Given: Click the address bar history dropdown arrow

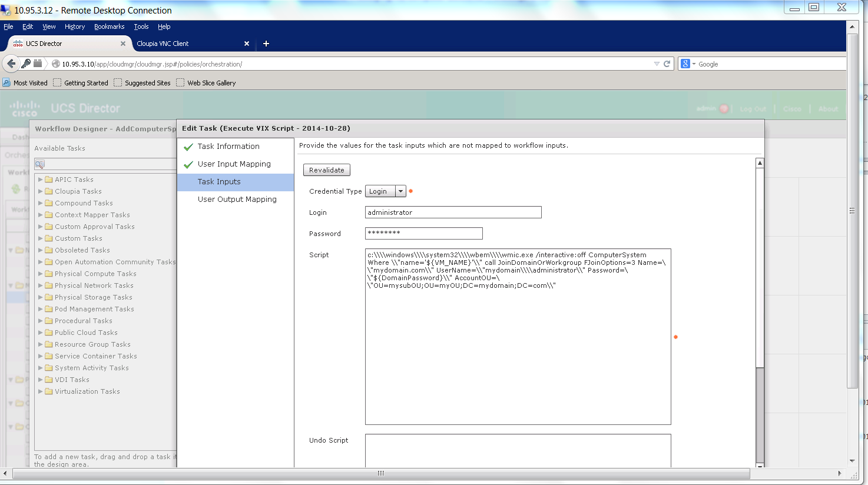Looking at the screenshot, I should click(x=657, y=64).
